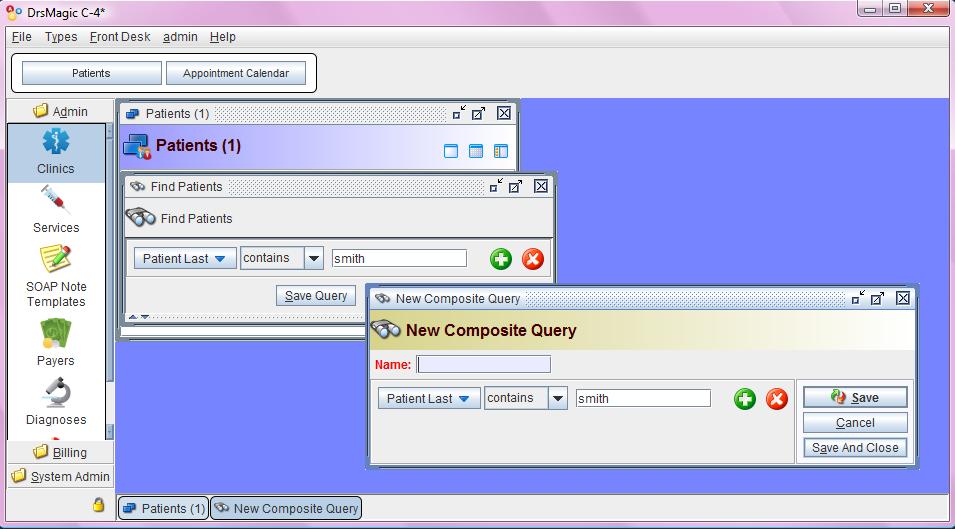The width and height of the screenshot is (955, 529).
Task: Click Save And Close button
Action: (855, 447)
